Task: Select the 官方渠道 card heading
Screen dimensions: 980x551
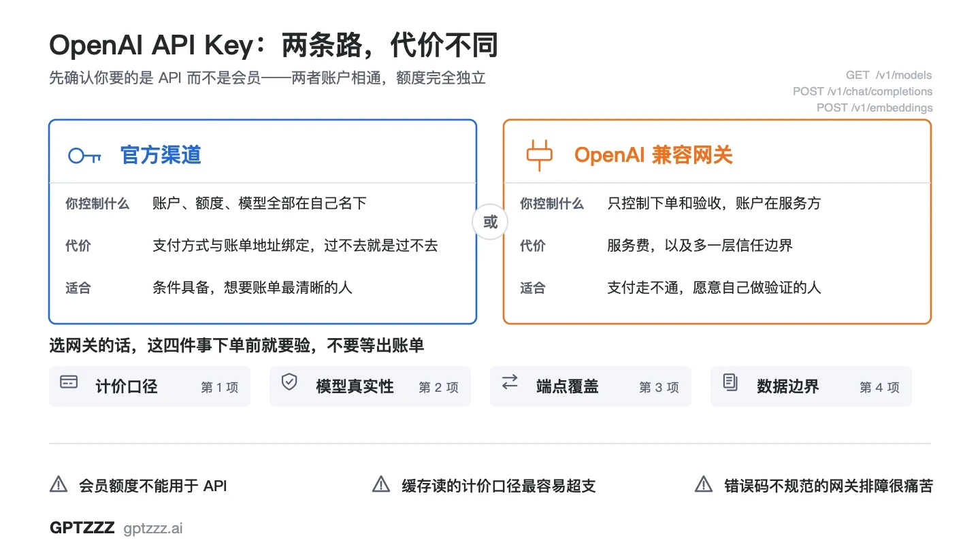Action: (x=161, y=155)
